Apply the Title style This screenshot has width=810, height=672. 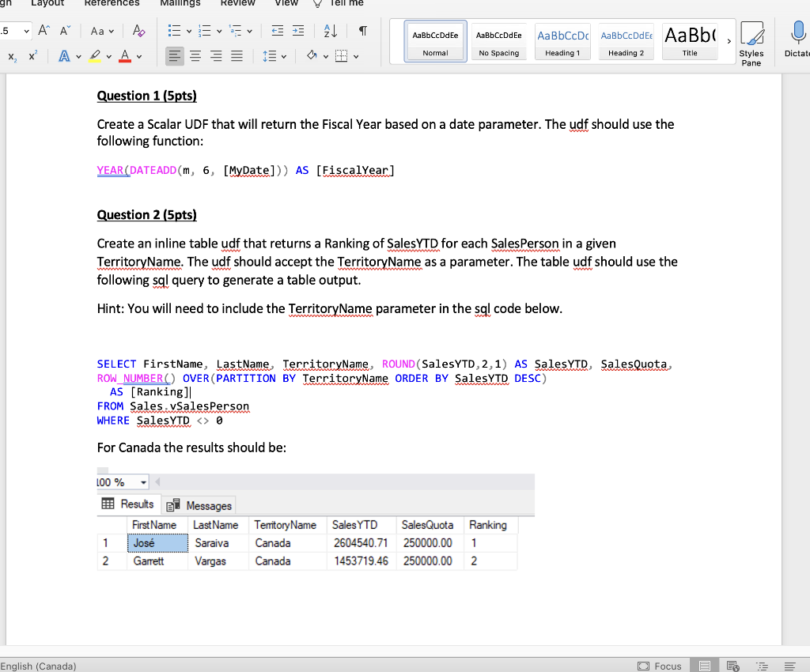click(x=690, y=41)
